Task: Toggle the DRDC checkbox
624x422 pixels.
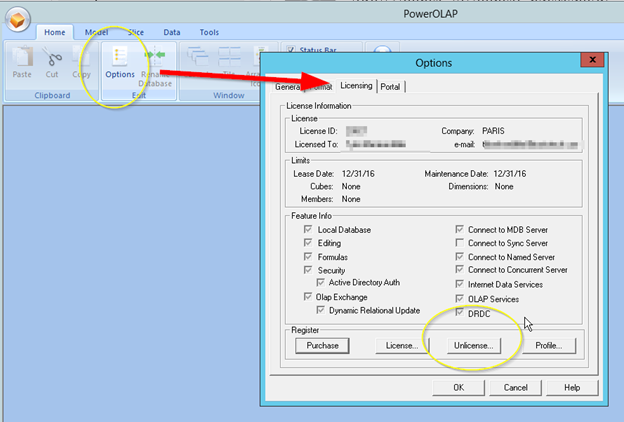Action: click(x=460, y=313)
